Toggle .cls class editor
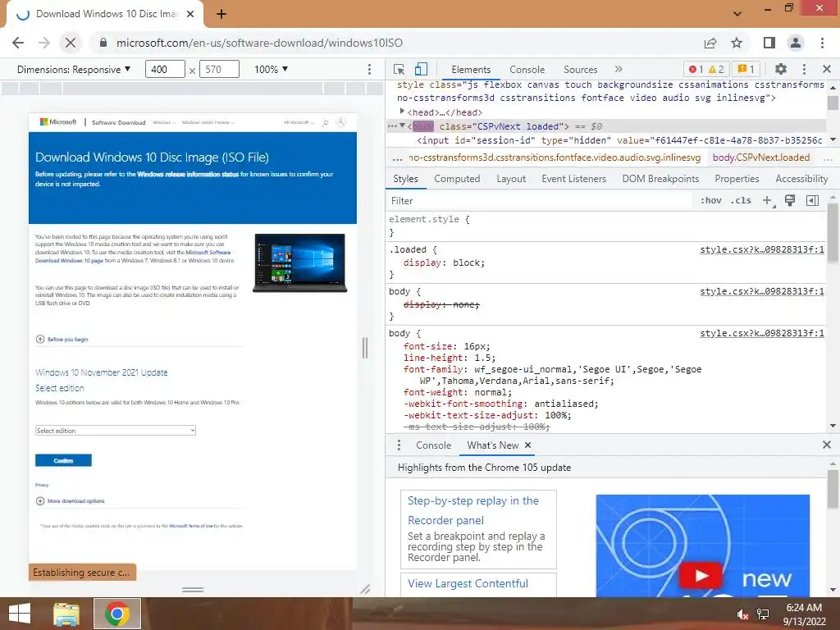This screenshot has width=840, height=630. pyautogui.click(x=741, y=200)
